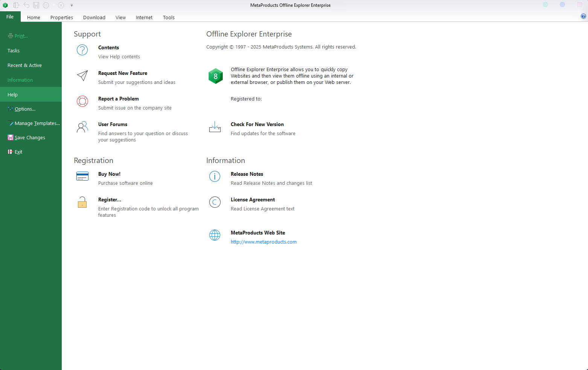
Task: Click the green hexagon version 8 logo
Action: tap(216, 76)
